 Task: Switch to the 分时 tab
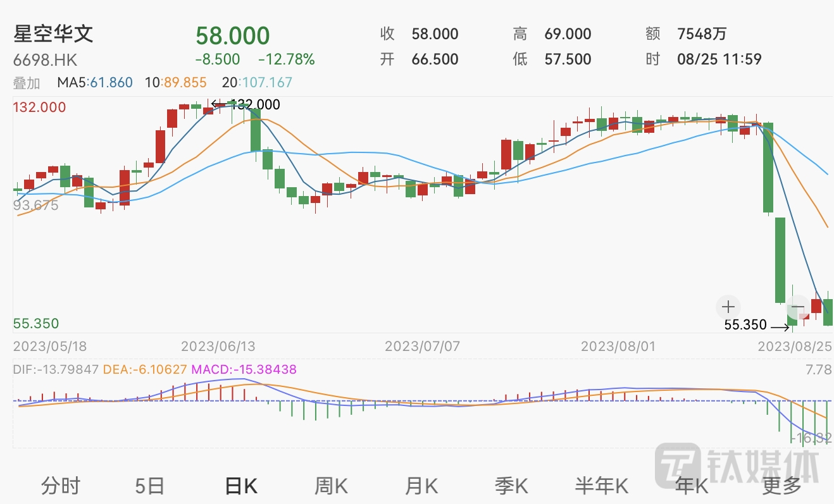click(61, 486)
